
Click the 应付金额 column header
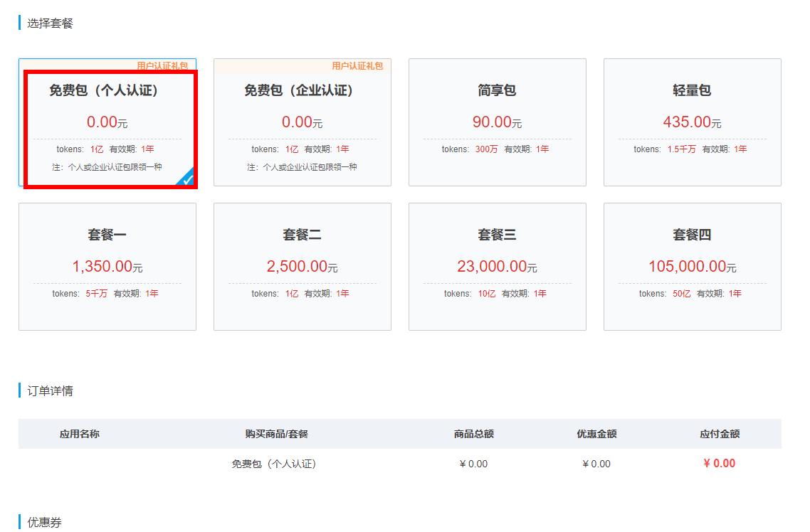tap(719, 434)
